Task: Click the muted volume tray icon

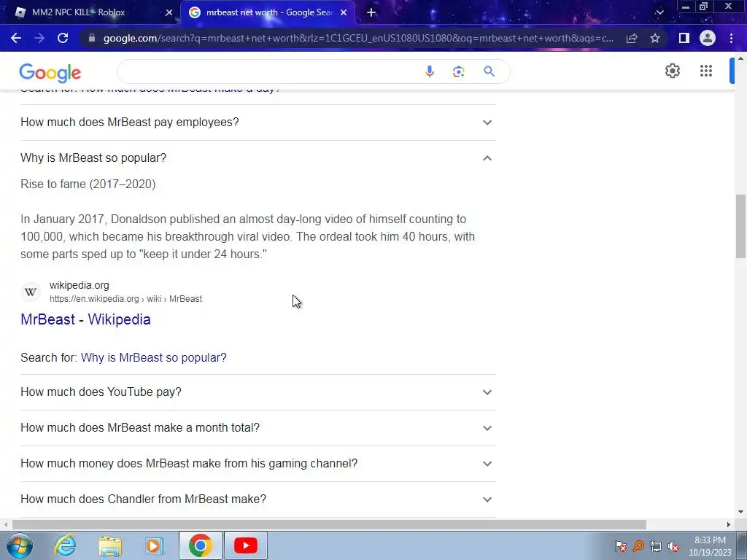Action: pos(673,546)
